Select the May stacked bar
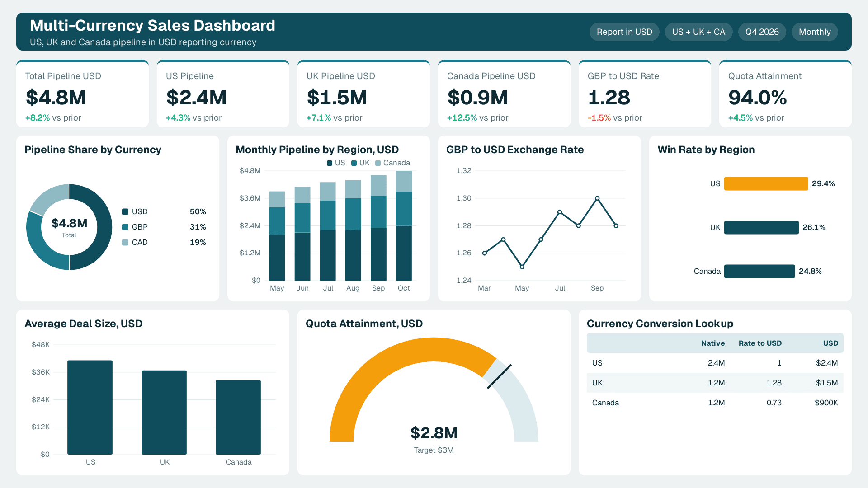The height and width of the screenshot is (488, 868). coord(277,236)
